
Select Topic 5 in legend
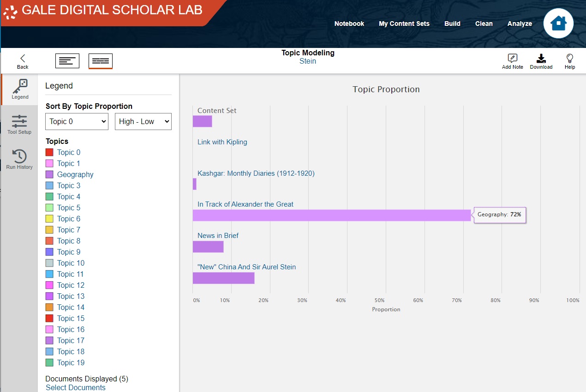coord(69,208)
